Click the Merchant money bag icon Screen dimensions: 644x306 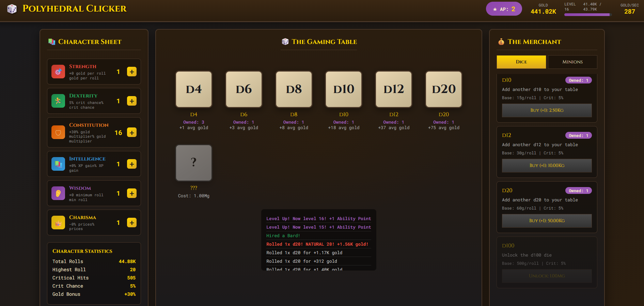coord(501,42)
